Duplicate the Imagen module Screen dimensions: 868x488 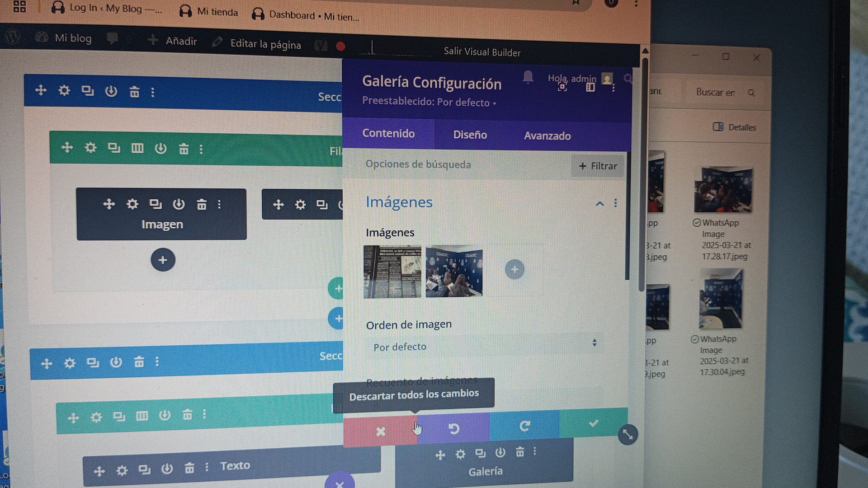[156, 204]
